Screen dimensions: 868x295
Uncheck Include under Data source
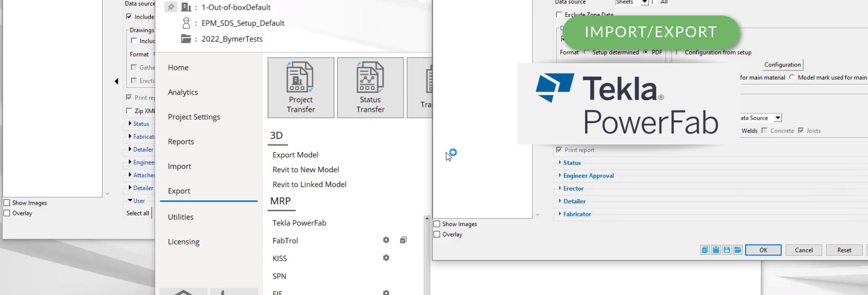(x=129, y=16)
